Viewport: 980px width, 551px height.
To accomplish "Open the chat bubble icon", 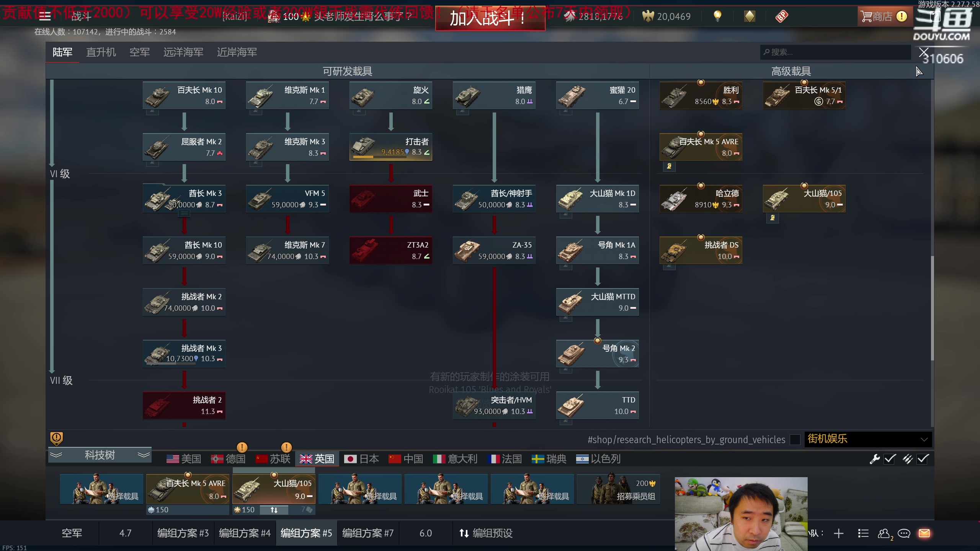I will tap(904, 533).
